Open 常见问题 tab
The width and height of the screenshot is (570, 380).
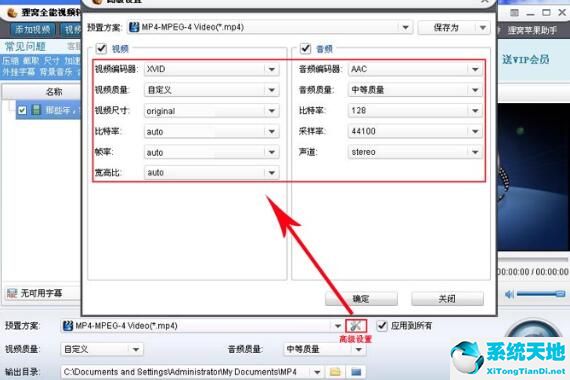[25, 47]
